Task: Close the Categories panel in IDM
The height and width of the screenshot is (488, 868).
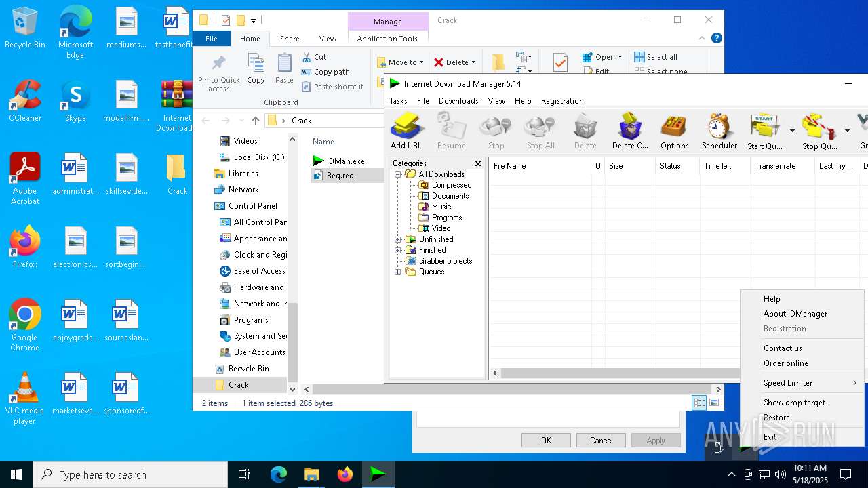Action: coord(477,163)
